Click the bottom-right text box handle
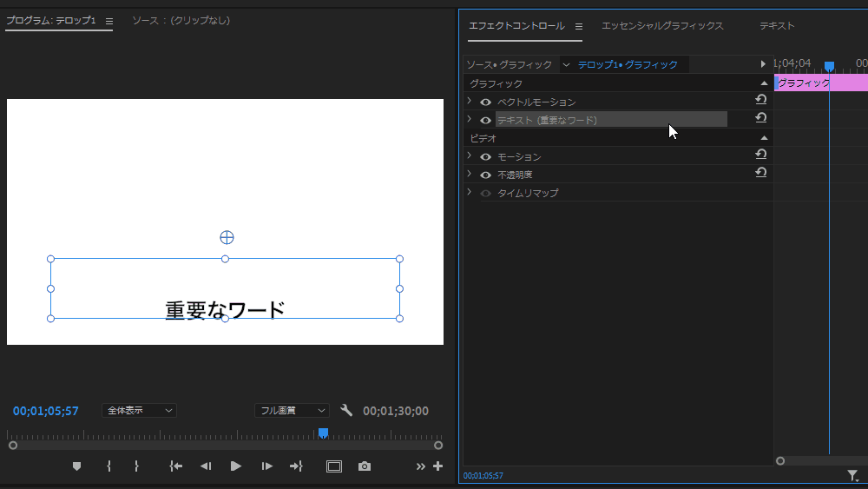 [x=399, y=319]
